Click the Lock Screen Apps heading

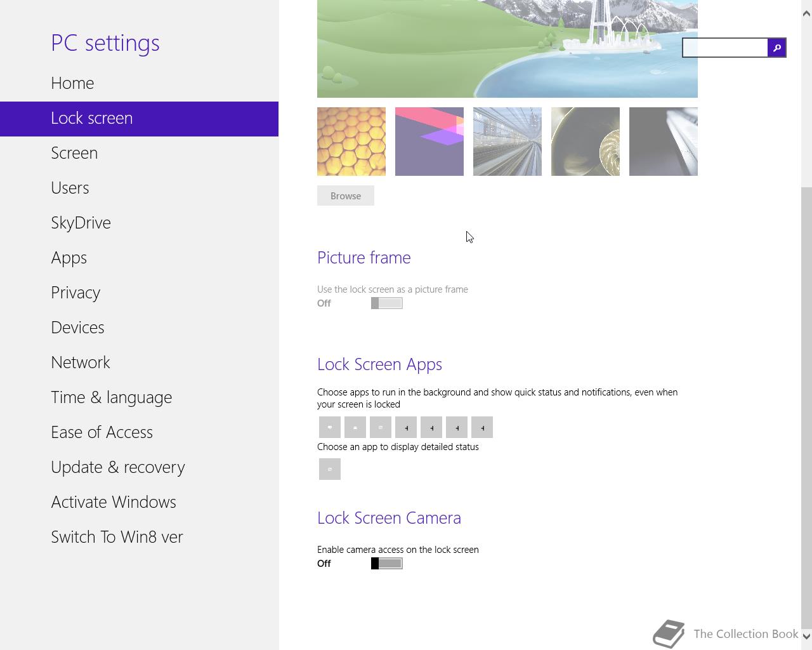pyautogui.click(x=379, y=364)
